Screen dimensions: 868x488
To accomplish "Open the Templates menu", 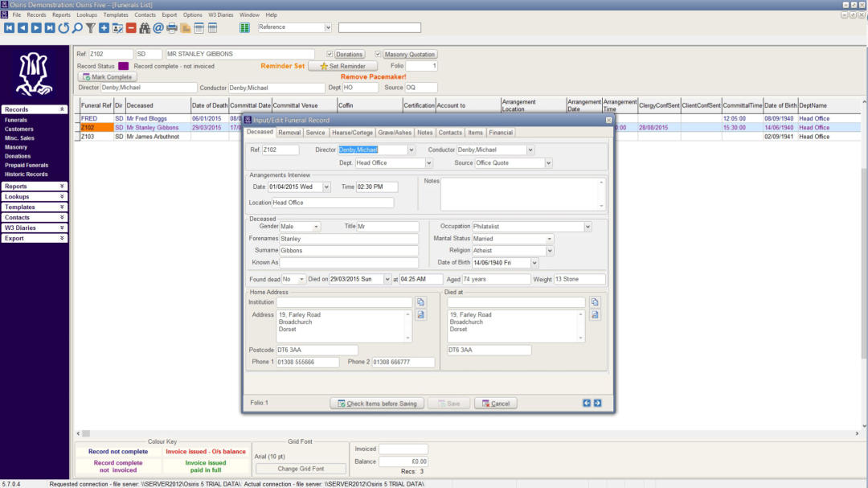I will [x=116, y=14].
